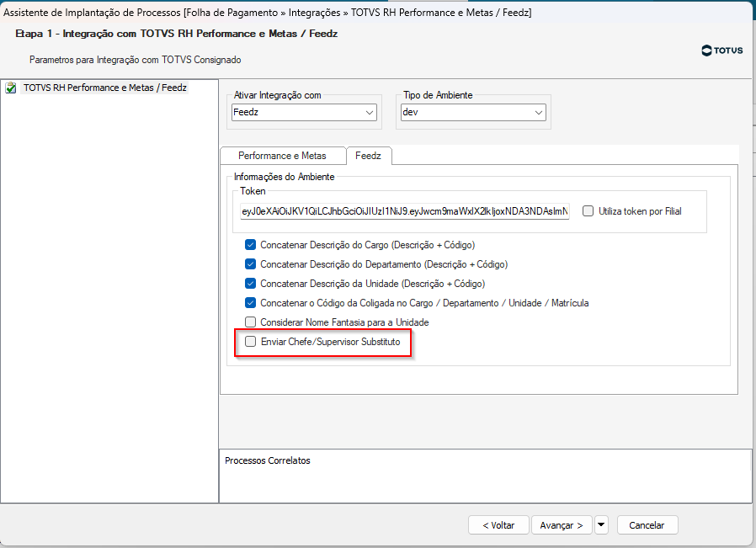Click the TOTVS logo in the header
The width and height of the screenshot is (756, 548).
[721, 51]
